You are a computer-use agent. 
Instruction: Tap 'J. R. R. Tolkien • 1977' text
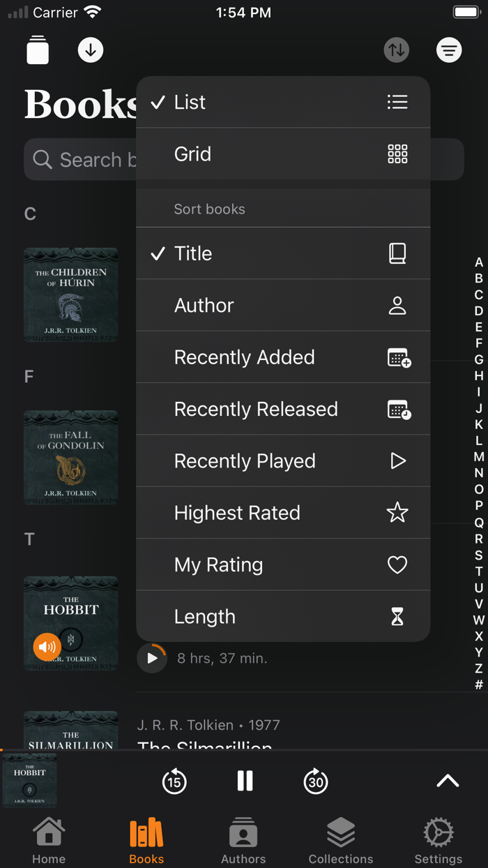(208, 725)
